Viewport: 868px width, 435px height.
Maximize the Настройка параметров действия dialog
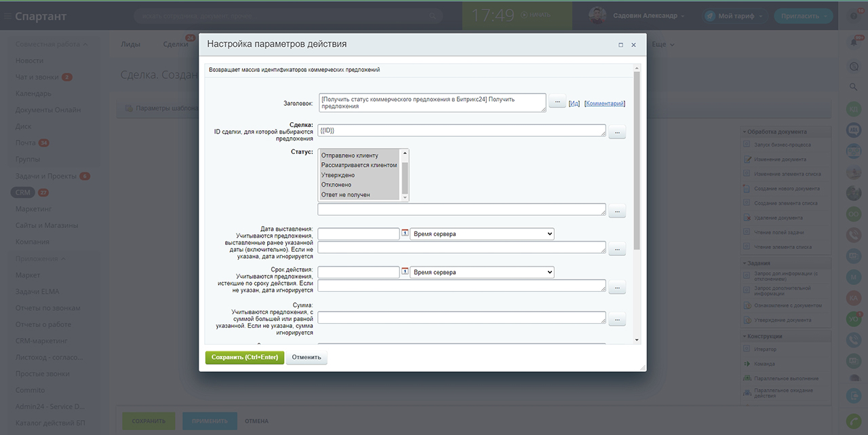pyautogui.click(x=620, y=45)
